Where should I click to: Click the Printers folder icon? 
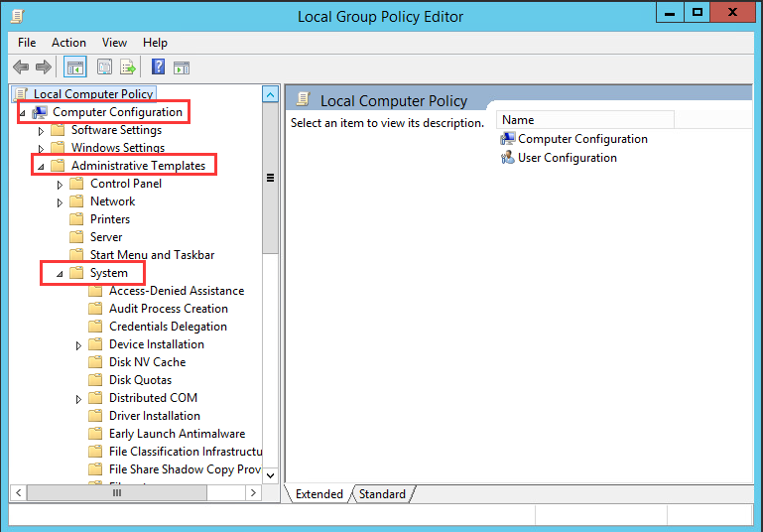coord(76,219)
